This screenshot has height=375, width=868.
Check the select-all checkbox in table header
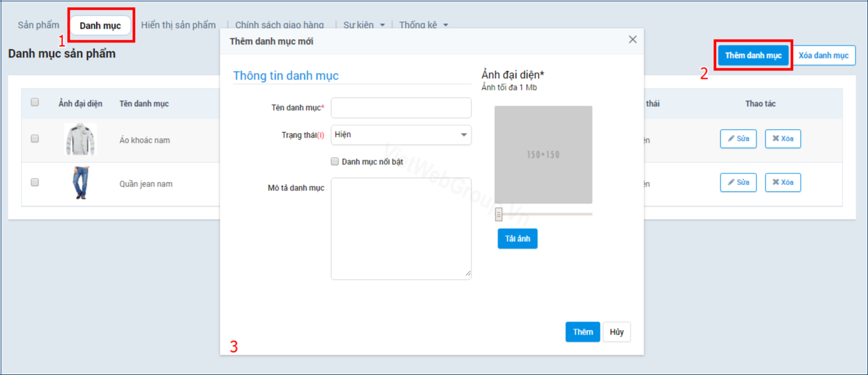point(35,102)
